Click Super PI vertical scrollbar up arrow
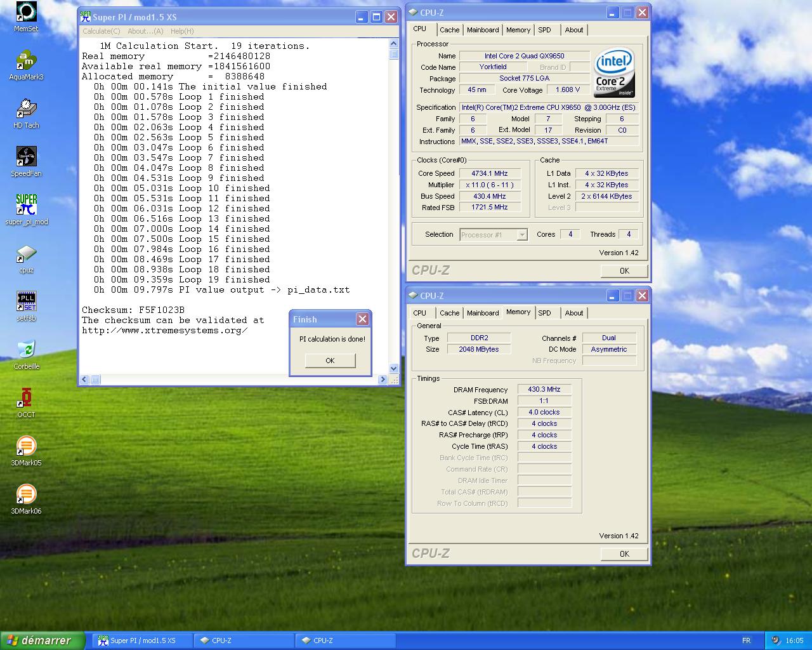The image size is (812, 650). [x=393, y=43]
